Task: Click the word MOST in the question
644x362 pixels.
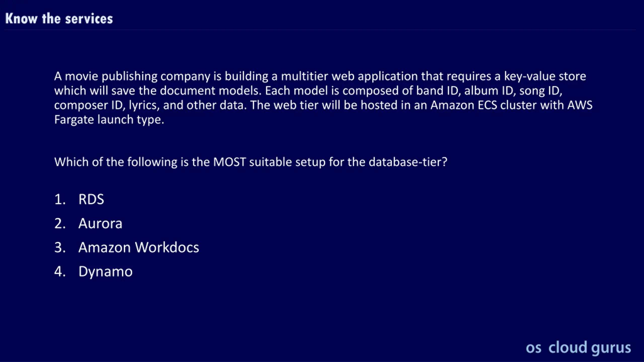Action: 229,162
